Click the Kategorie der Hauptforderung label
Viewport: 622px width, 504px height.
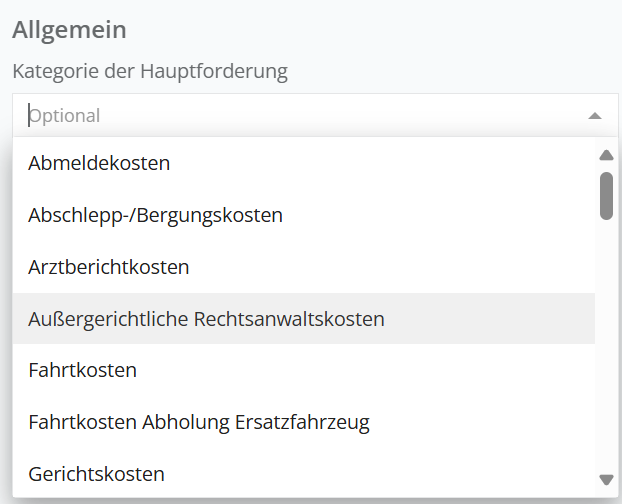pos(150,71)
